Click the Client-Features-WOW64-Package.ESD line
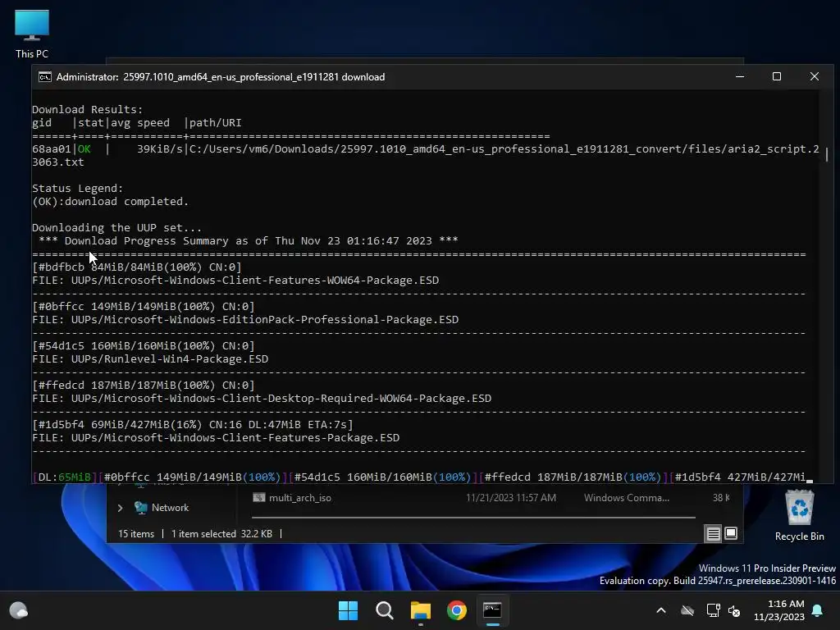840x630 pixels. tap(235, 281)
